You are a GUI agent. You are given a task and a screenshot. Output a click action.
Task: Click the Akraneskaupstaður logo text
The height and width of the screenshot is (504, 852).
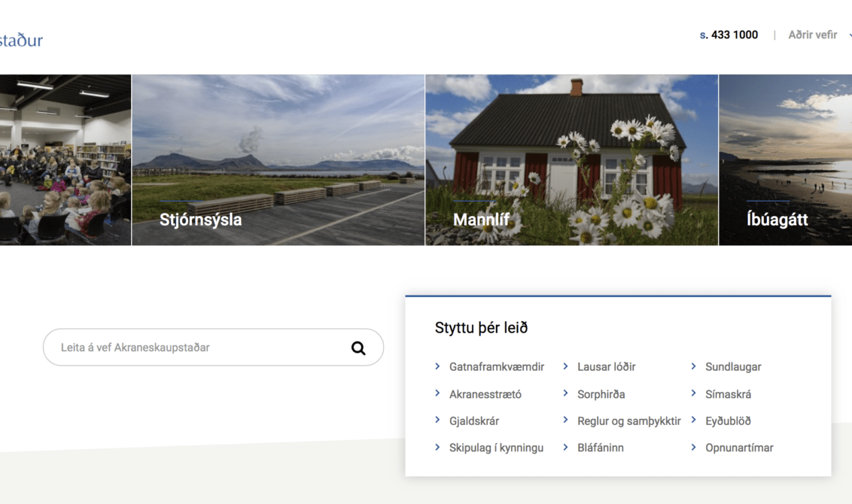(x=21, y=40)
